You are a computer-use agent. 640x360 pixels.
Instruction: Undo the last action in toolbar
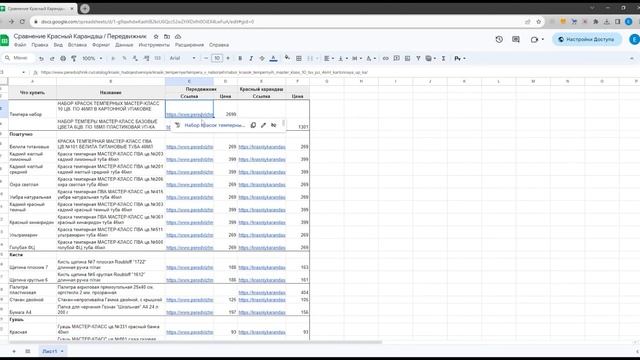click(x=41, y=58)
